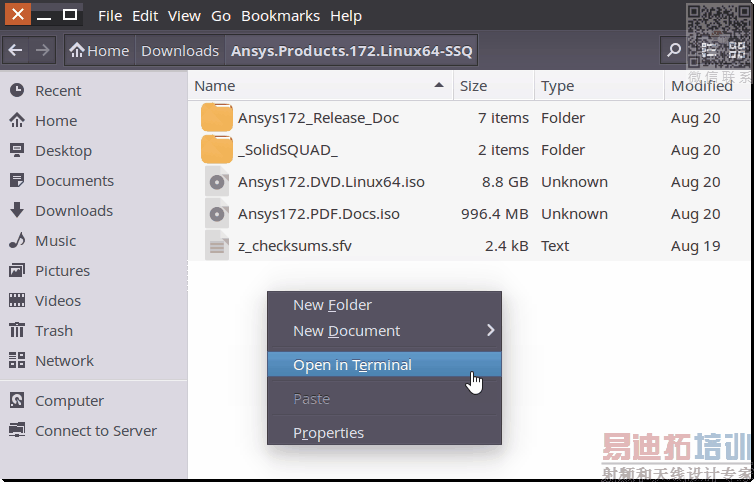This screenshot has height=484, width=756.
Task: Click the Desktop sidebar label
Action: [63, 151]
